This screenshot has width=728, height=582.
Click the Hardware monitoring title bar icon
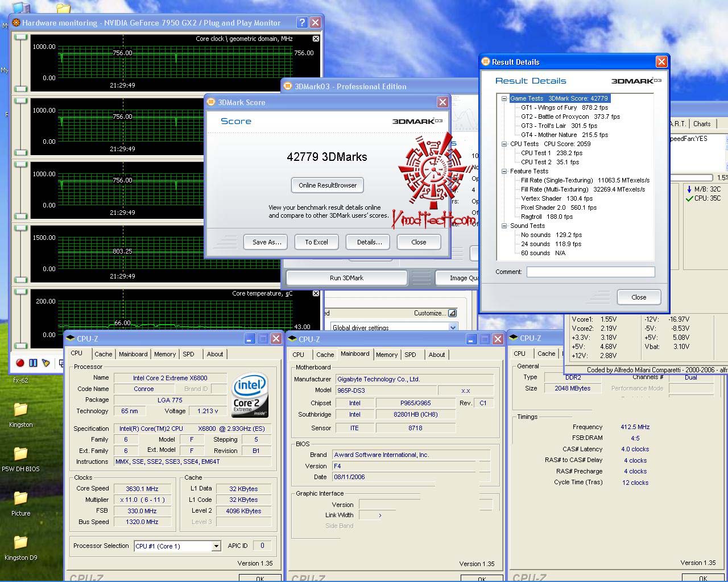click(16, 23)
